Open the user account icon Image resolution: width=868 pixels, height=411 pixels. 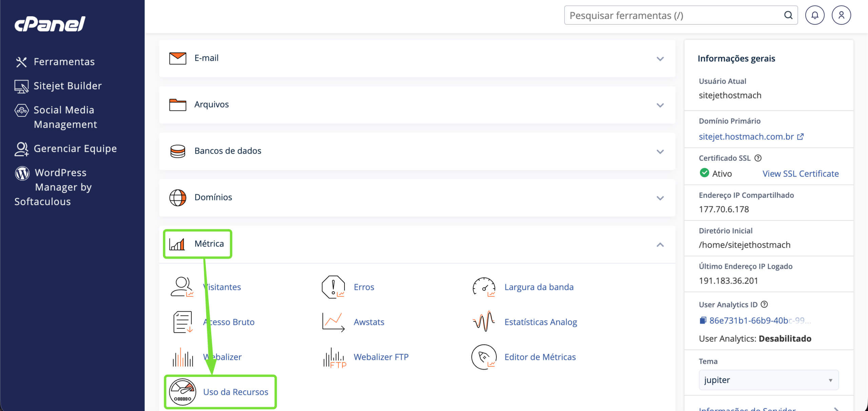coord(841,15)
